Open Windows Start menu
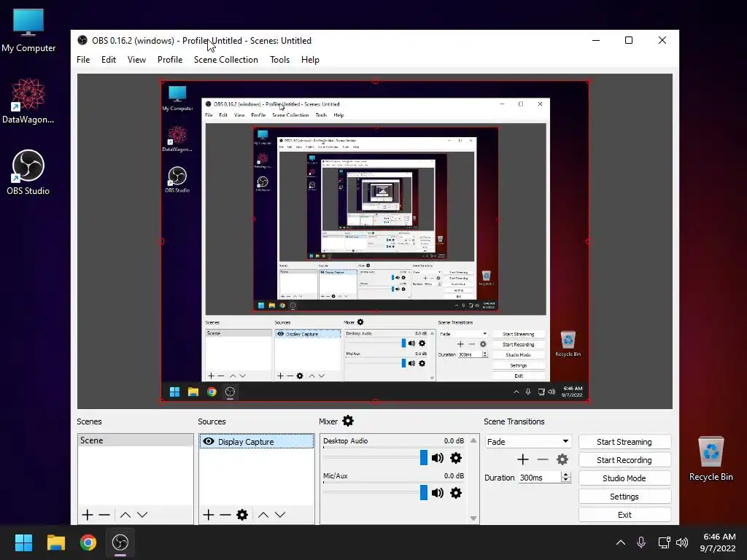747x560 pixels. click(23, 542)
